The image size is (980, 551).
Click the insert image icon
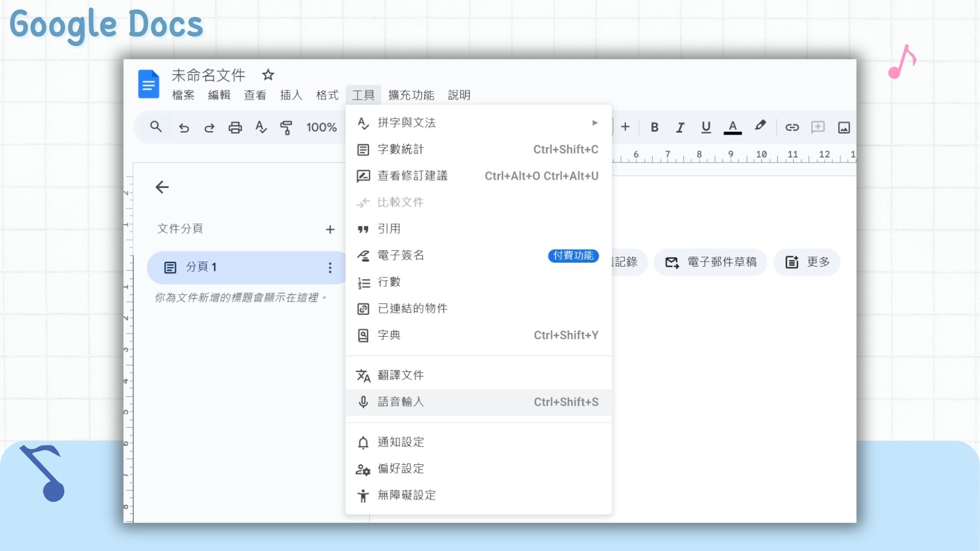click(844, 128)
